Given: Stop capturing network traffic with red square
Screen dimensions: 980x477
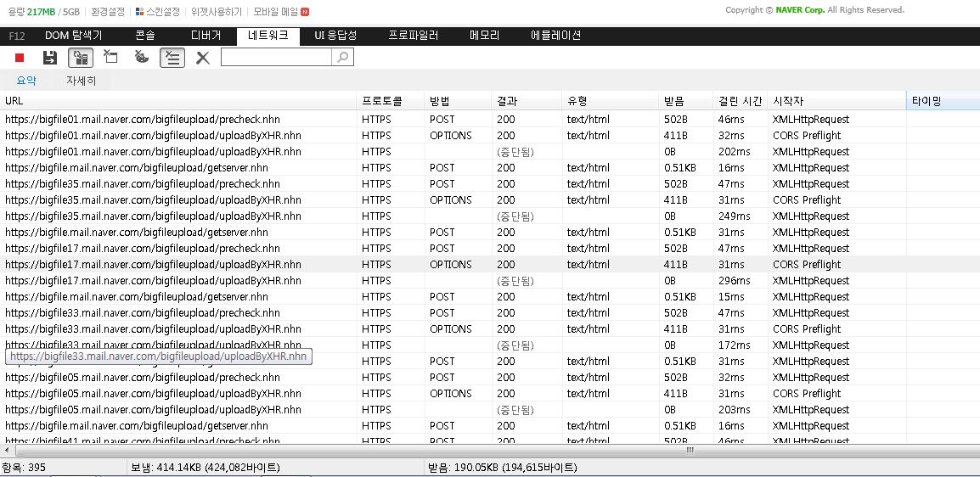Looking at the screenshot, I should tap(20, 58).
